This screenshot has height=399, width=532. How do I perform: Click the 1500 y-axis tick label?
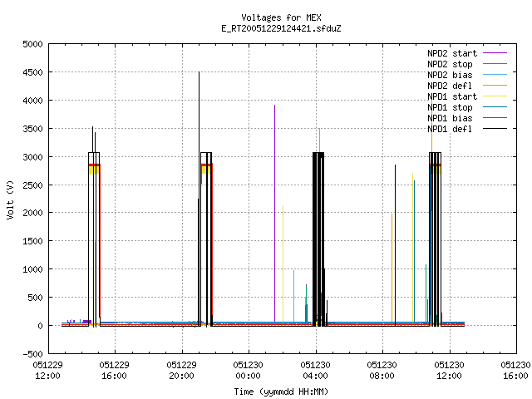pos(33,241)
